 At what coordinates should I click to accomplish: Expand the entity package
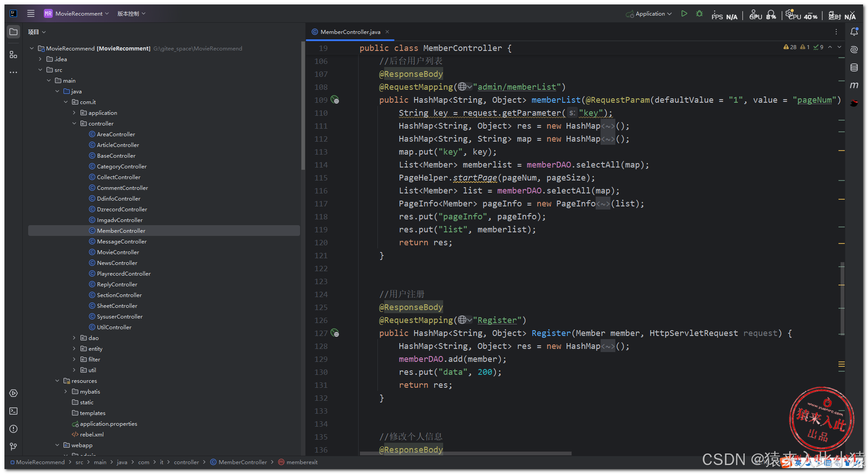74,348
